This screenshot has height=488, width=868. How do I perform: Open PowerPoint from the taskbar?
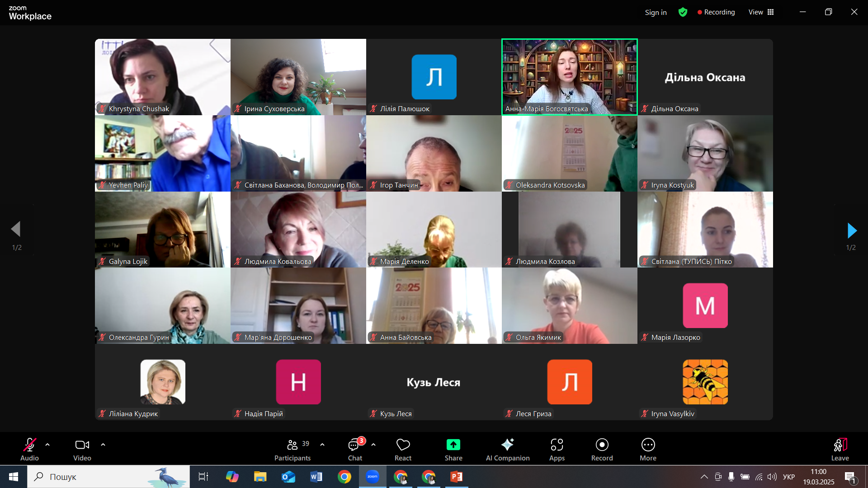click(456, 477)
